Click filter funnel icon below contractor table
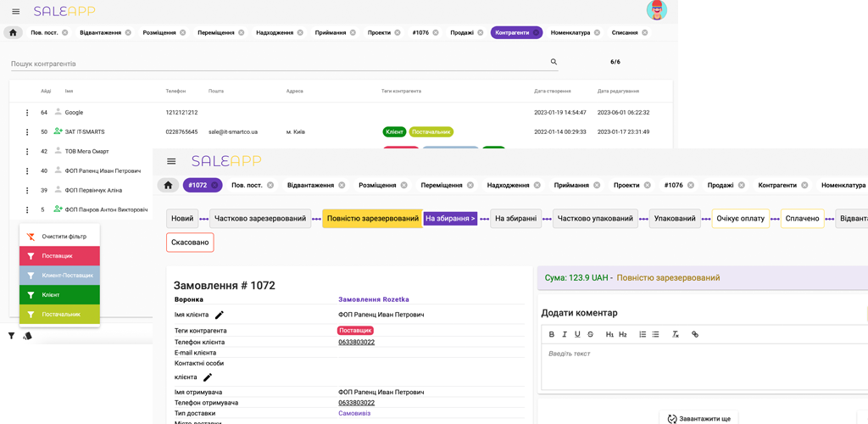The height and width of the screenshot is (424, 868). click(x=11, y=336)
